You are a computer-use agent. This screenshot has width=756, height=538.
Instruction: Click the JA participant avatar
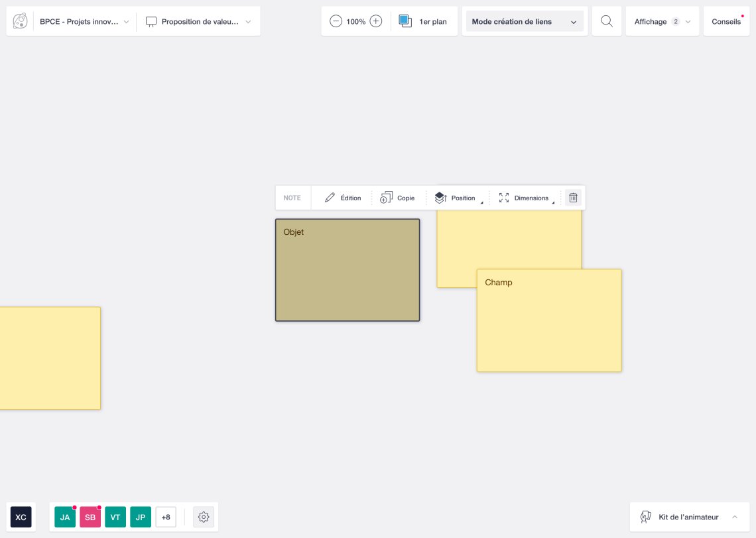pyautogui.click(x=65, y=517)
